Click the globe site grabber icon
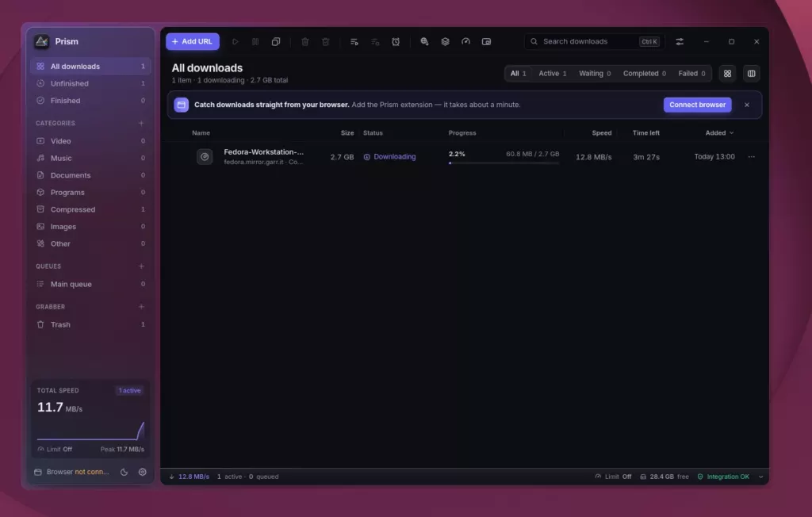This screenshot has height=517, width=812. [x=425, y=41]
